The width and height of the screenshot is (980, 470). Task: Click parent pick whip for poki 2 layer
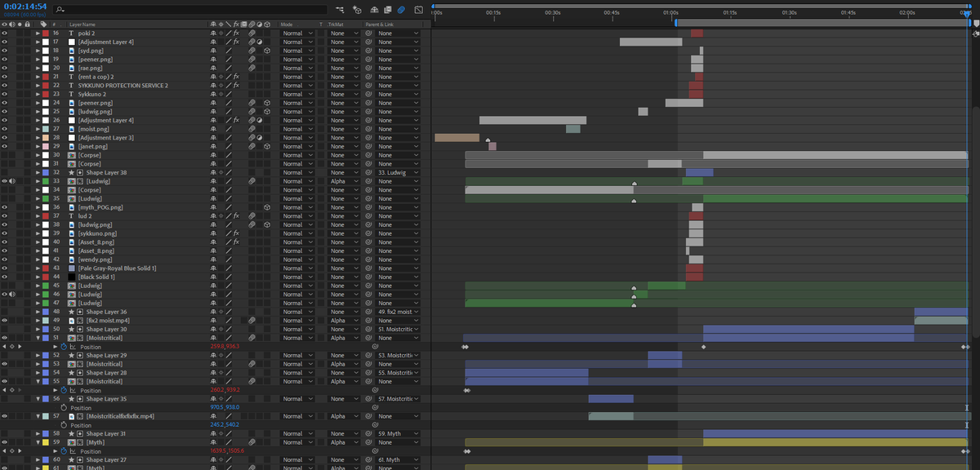pyautogui.click(x=369, y=33)
